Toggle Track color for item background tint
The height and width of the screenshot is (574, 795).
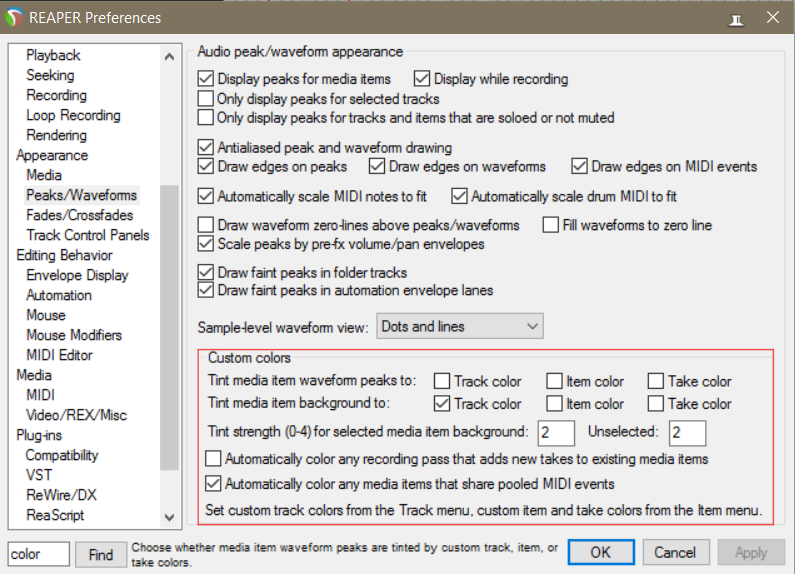tap(442, 404)
